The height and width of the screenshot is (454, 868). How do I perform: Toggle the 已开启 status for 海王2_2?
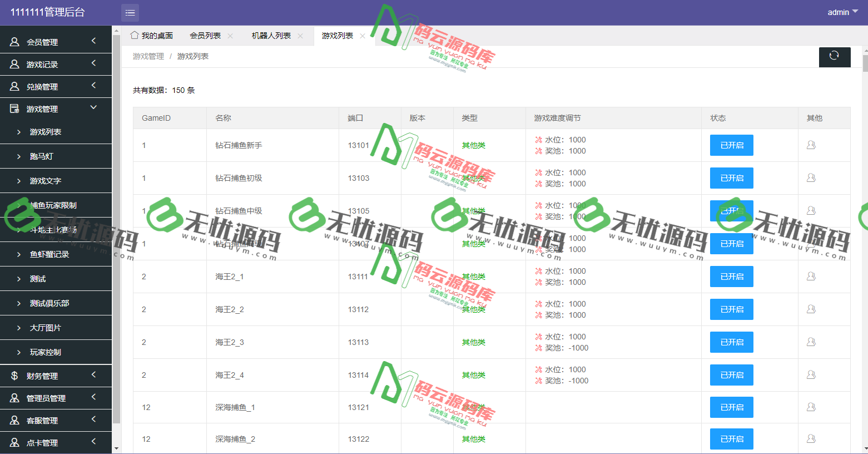(x=731, y=309)
